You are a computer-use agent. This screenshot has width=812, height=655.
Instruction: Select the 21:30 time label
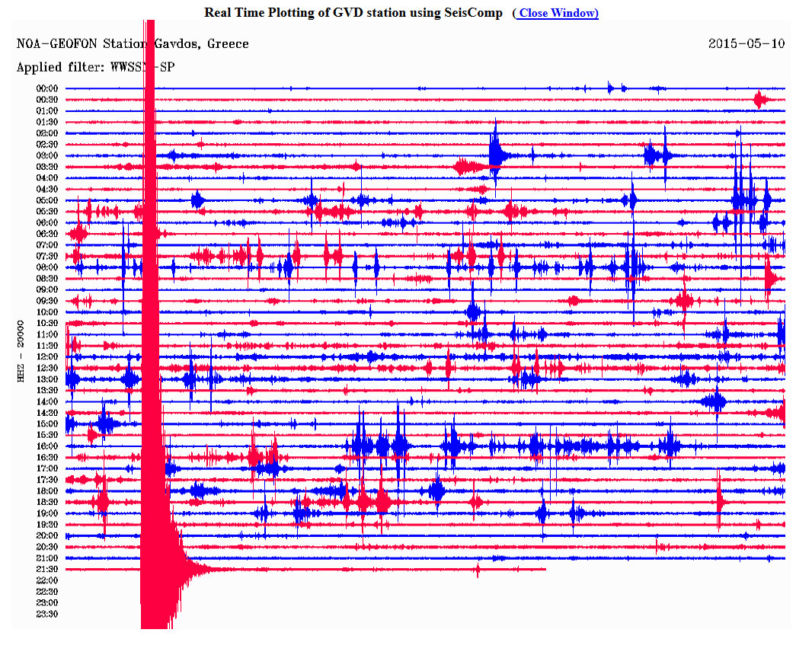47,569
